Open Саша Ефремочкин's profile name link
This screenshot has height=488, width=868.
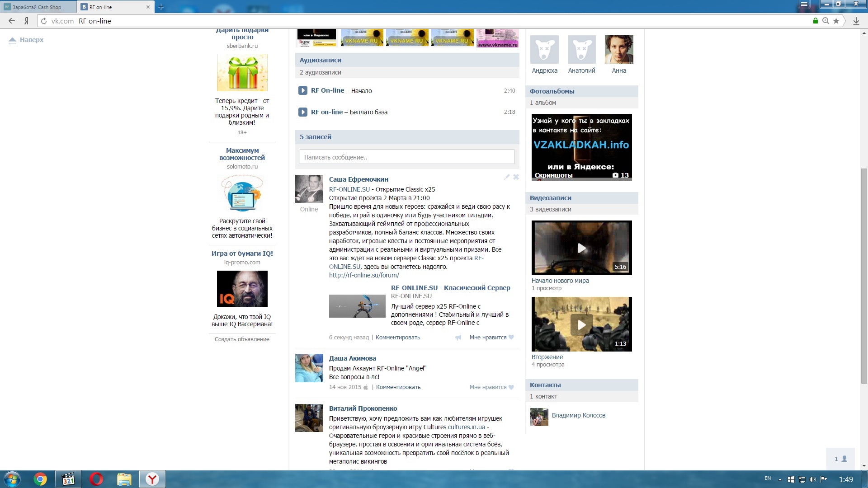point(359,179)
